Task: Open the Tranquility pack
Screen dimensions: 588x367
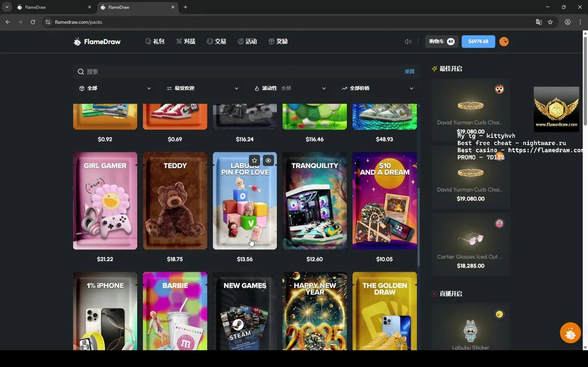Action: 314,201
